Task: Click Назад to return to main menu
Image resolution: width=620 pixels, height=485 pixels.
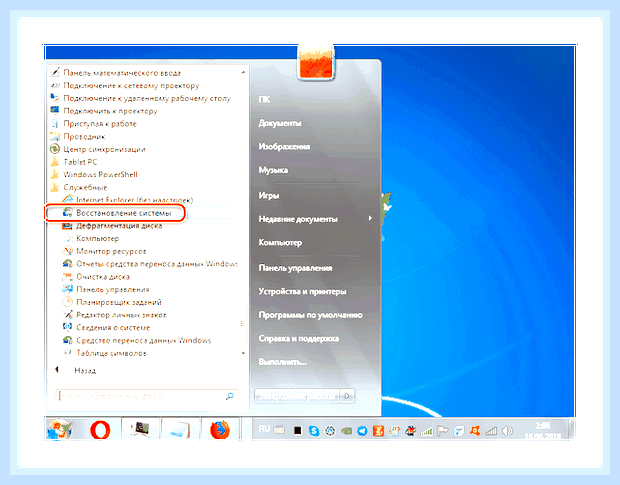Action: (76, 370)
